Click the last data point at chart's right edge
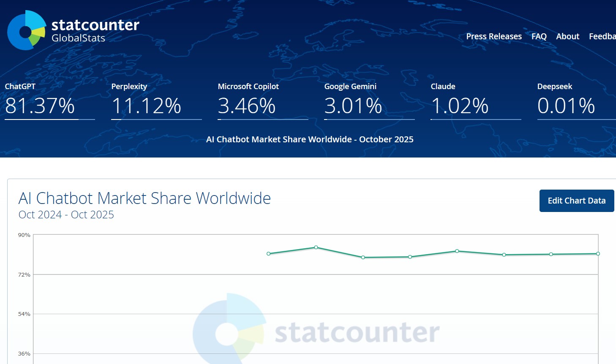Image resolution: width=616 pixels, height=364 pixels. pyautogui.click(x=598, y=254)
